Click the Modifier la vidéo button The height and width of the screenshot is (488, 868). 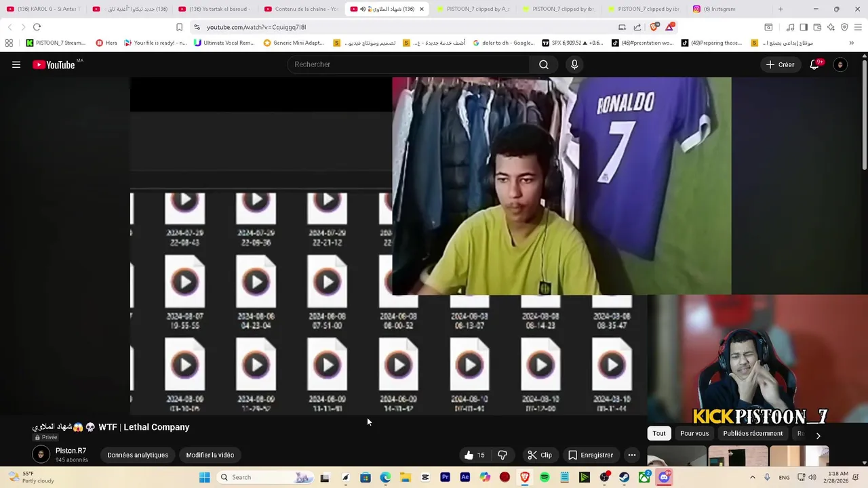[x=210, y=455]
